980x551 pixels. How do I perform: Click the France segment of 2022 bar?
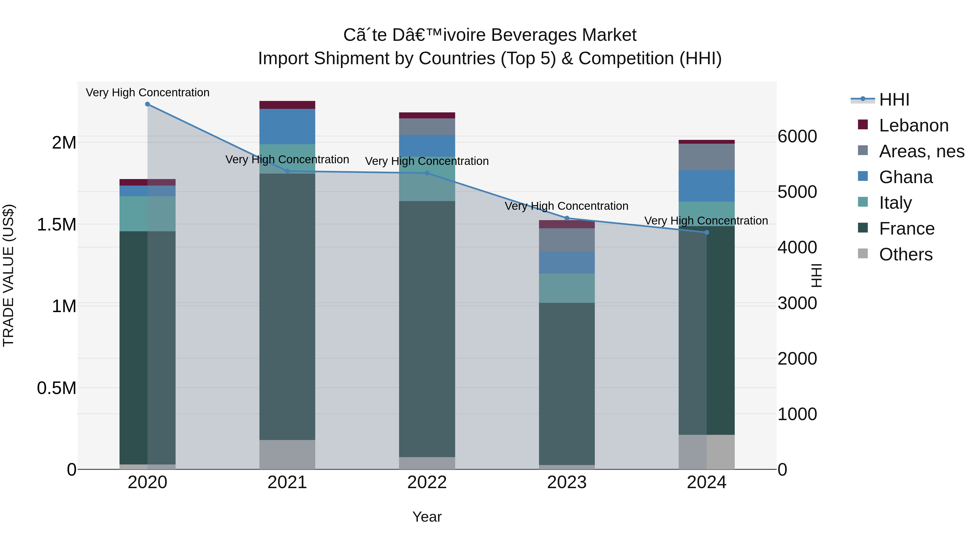click(427, 329)
